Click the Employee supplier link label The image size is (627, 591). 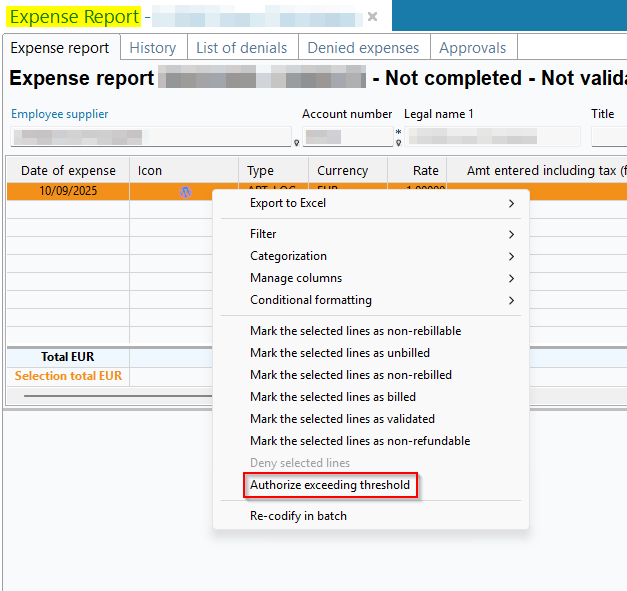coord(60,114)
